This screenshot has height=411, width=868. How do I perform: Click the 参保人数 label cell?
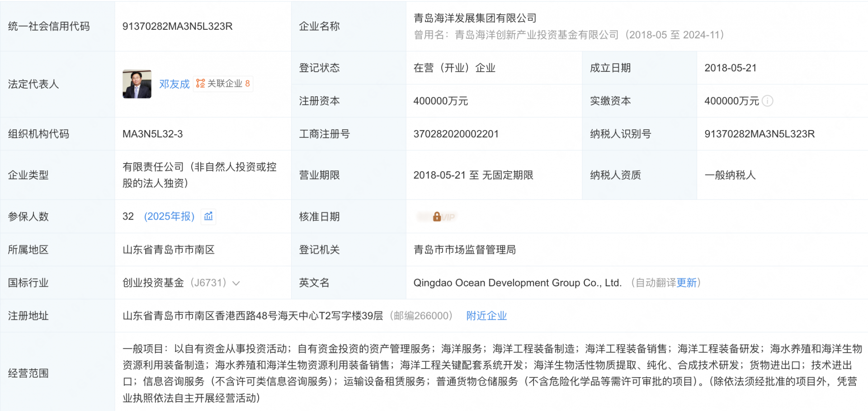point(57,216)
